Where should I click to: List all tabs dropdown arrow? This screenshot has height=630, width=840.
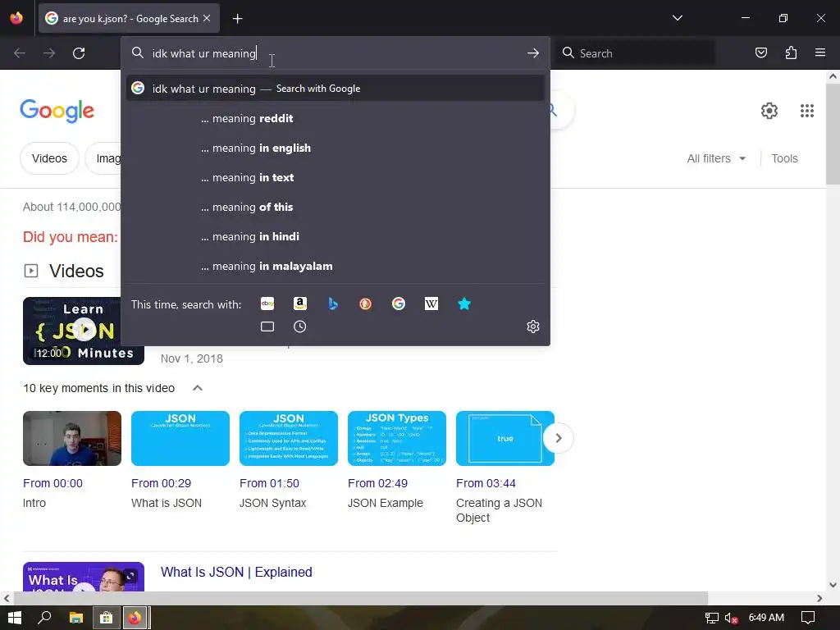(x=677, y=18)
